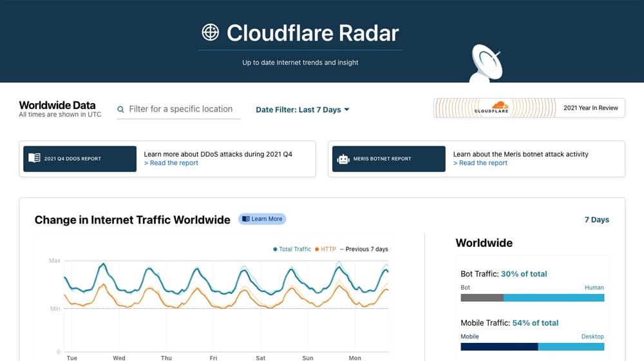Image resolution: width=644 pixels, height=361 pixels.
Task: Click the Cloudflare Radar globe icon
Action: point(211,32)
